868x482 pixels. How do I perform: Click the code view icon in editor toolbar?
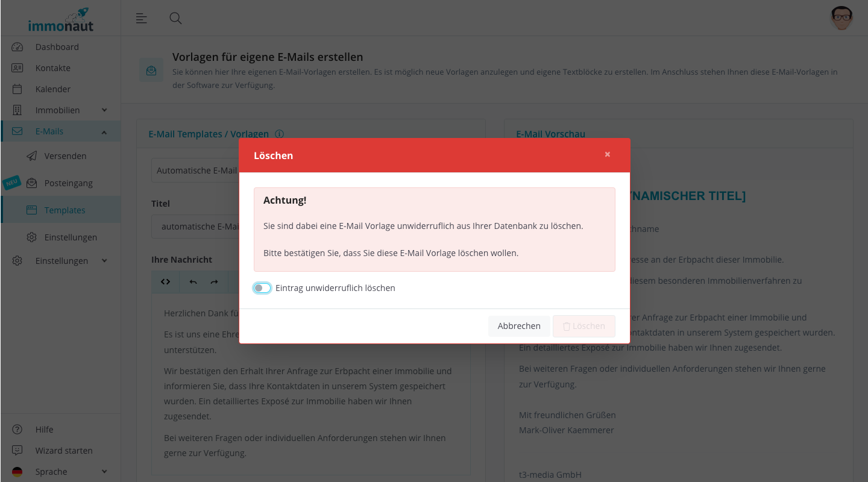point(165,281)
